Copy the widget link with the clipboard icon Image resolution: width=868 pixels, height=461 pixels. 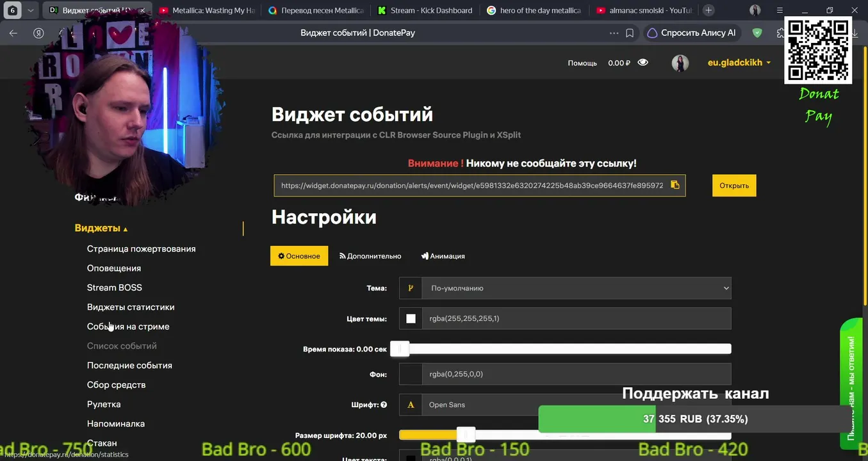(x=675, y=185)
